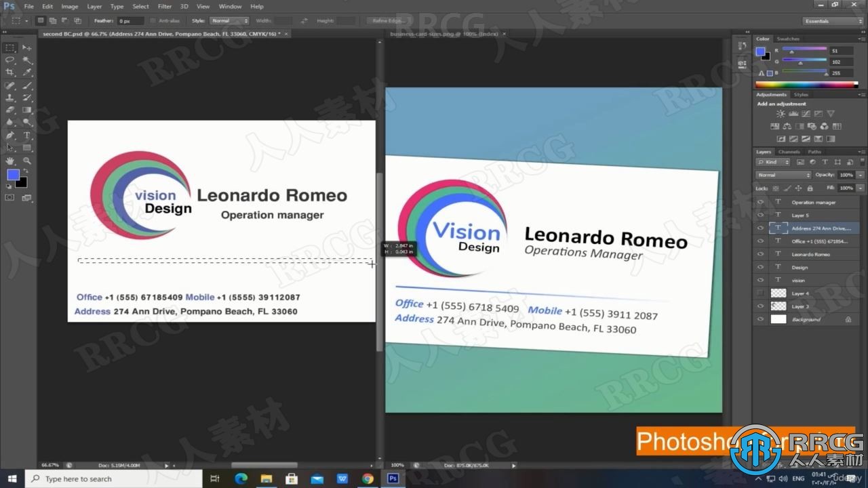Viewport: 868px width, 488px height.
Task: Select the Blur tool
Action: [x=10, y=123]
